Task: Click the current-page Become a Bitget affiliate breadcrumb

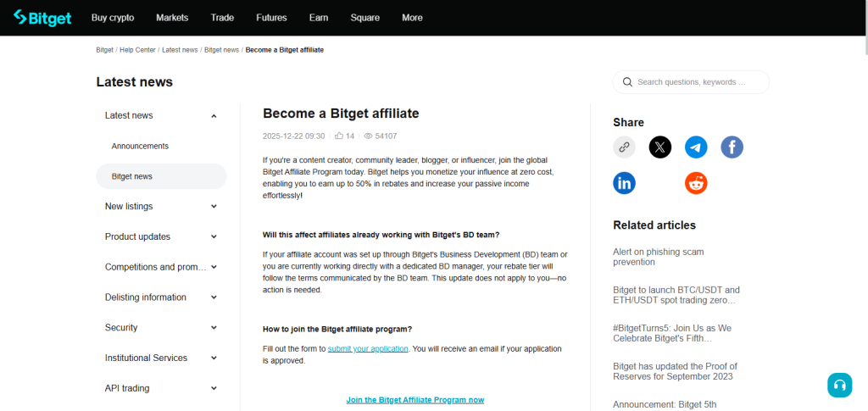Action: click(x=285, y=50)
